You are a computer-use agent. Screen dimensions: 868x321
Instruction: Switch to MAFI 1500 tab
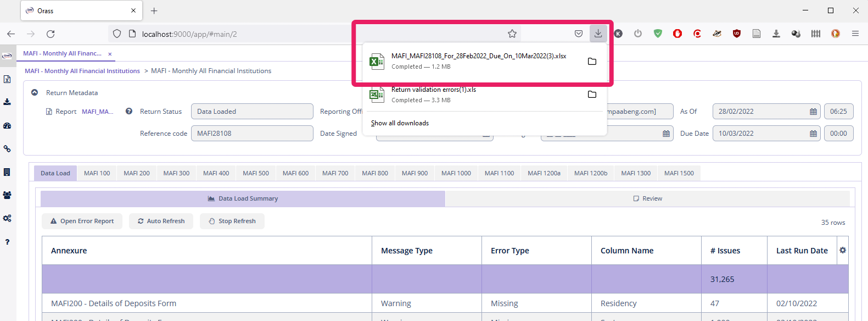[679, 173]
